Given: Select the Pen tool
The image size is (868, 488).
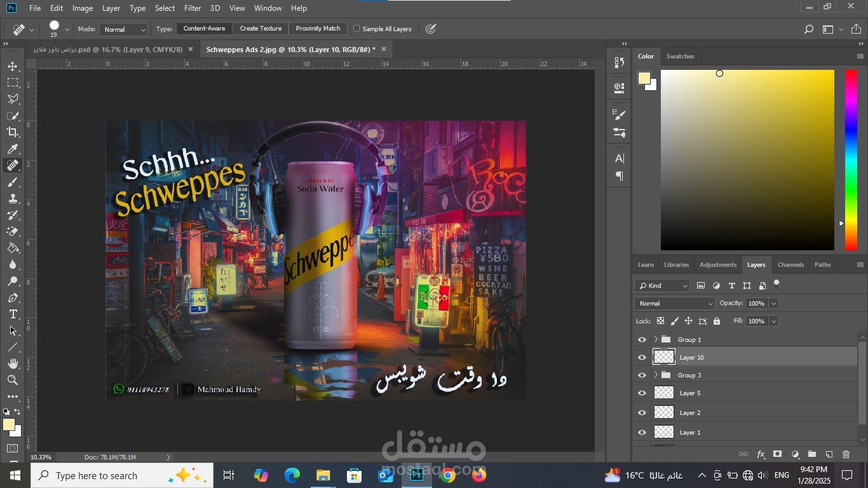Looking at the screenshot, I should [x=13, y=297].
